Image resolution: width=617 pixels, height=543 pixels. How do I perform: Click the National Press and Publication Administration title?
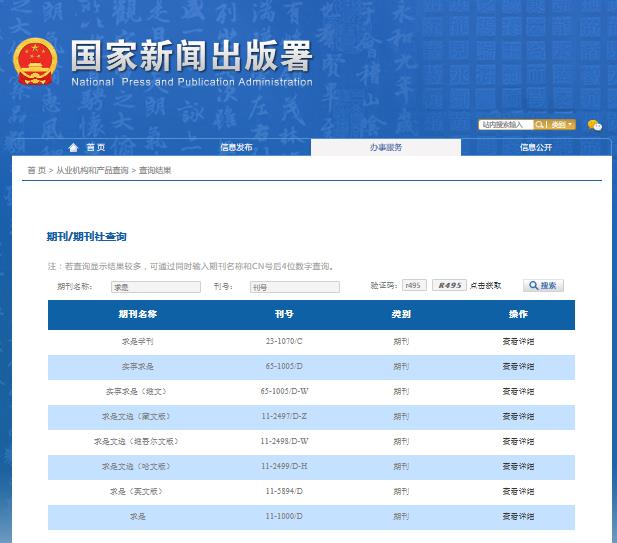click(192, 82)
